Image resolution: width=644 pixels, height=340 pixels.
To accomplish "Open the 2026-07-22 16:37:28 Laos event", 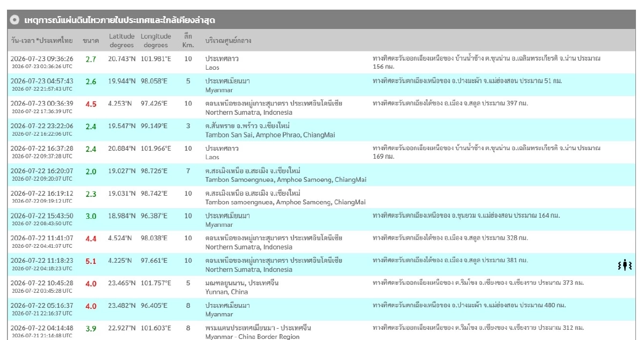I will coord(321,152).
